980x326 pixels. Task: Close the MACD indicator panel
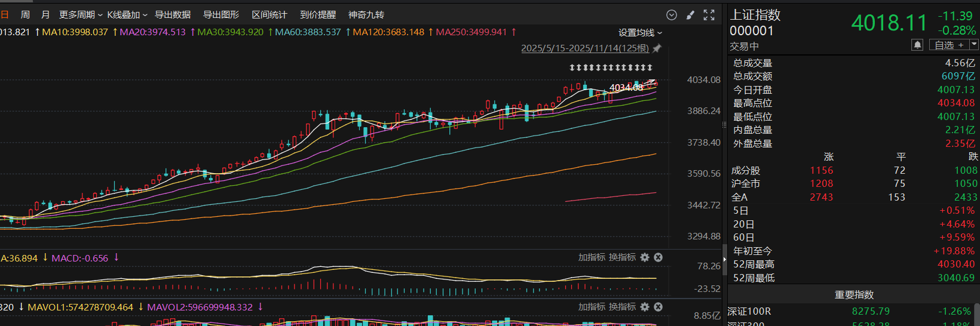pyautogui.click(x=658, y=257)
